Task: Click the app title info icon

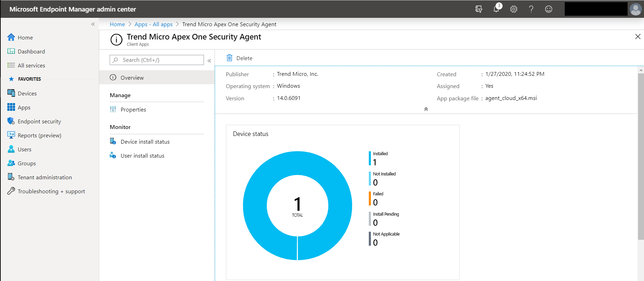Action: tap(116, 40)
